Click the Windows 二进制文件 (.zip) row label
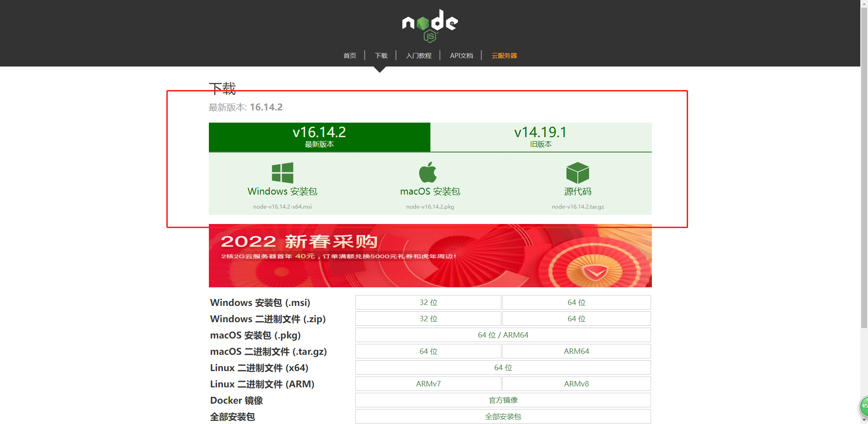Image resolution: width=868 pixels, height=424 pixels. [268, 319]
